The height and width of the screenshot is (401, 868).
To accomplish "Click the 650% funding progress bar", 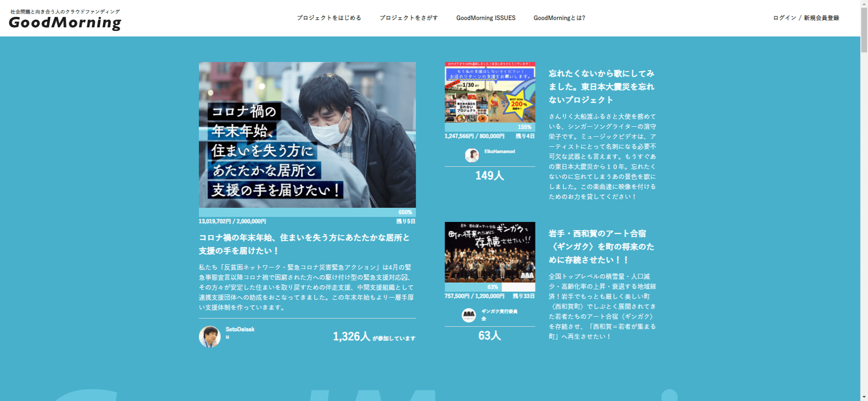I will [x=307, y=212].
